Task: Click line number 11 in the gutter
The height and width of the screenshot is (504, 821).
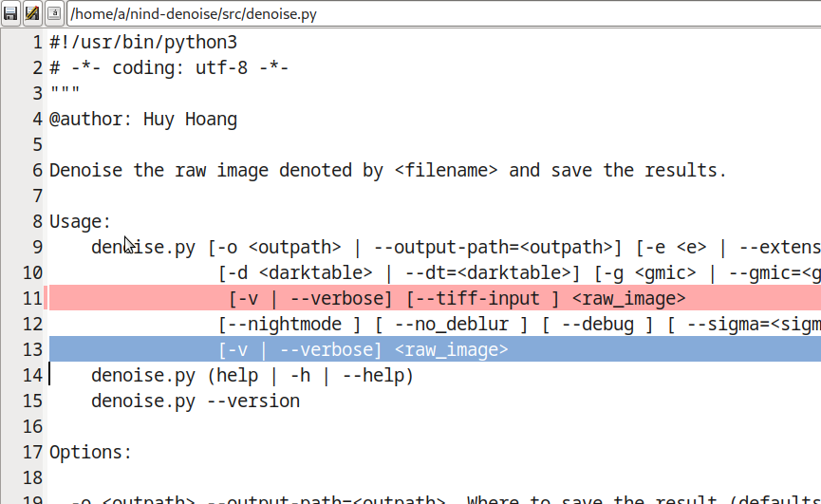Action: click(32, 299)
